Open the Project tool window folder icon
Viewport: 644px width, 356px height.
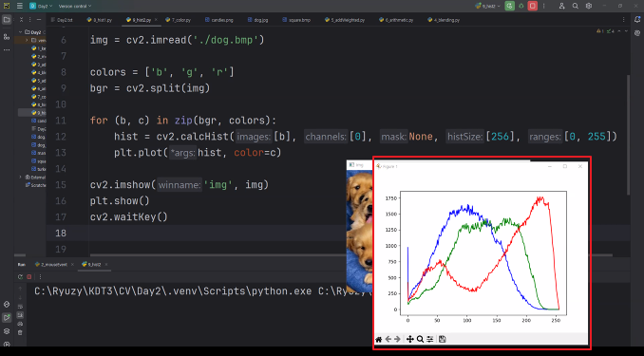(x=7, y=20)
